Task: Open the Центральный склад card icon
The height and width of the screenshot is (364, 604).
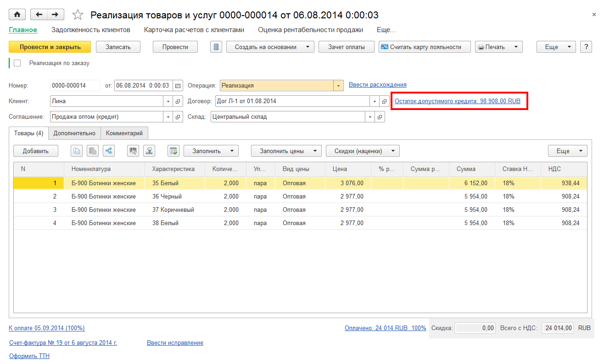Action: point(380,117)
